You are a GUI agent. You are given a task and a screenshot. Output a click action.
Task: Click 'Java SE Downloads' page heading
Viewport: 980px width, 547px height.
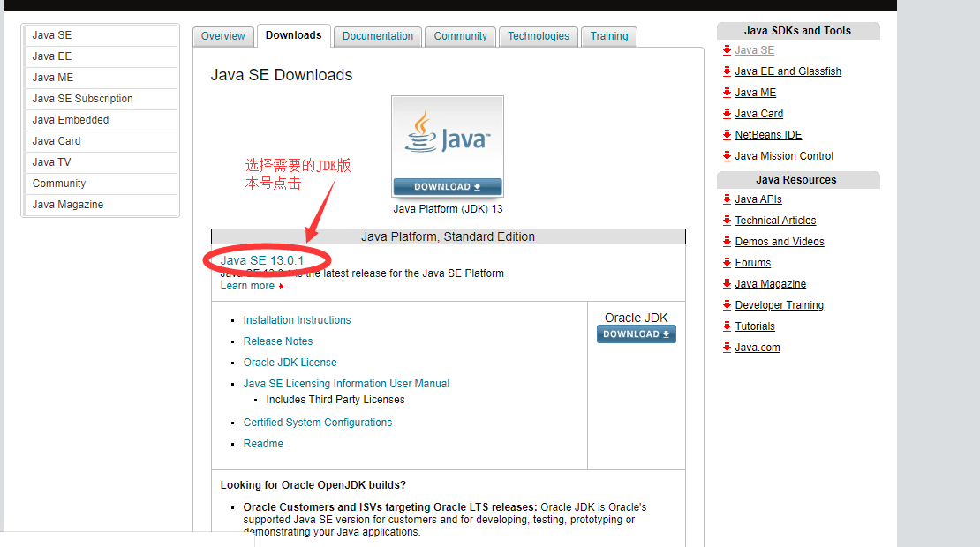point(282,75)
